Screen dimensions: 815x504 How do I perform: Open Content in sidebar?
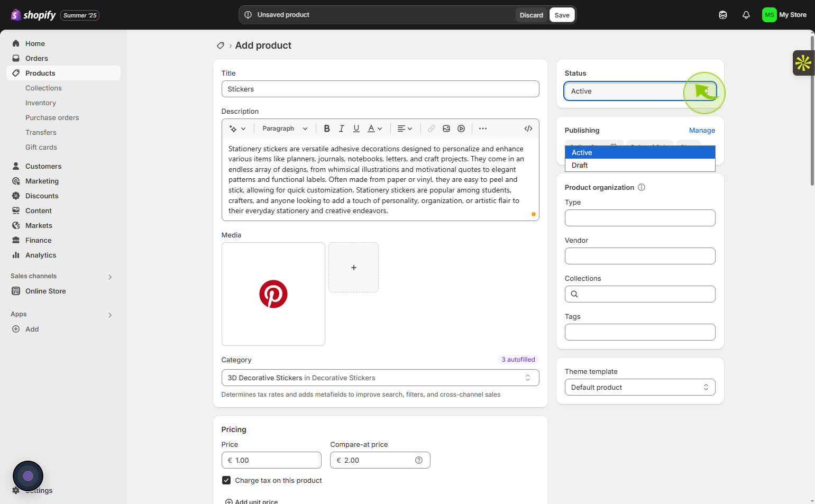pos(63,210)
